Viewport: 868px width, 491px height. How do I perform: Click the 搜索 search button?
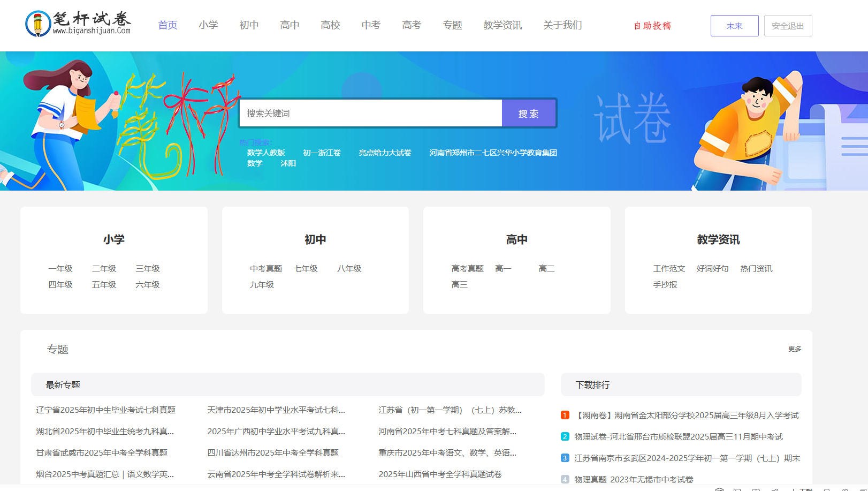click(x=529, y=113)
